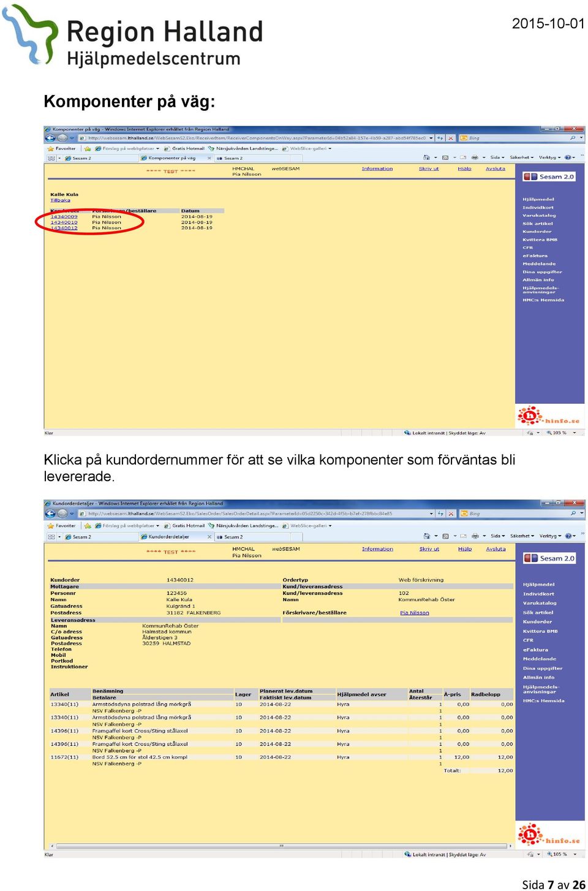This screenshot has height=891, width=588.
Task: Click the printer icon in Komponenter på väg toolbar
Action: point(474,157)
